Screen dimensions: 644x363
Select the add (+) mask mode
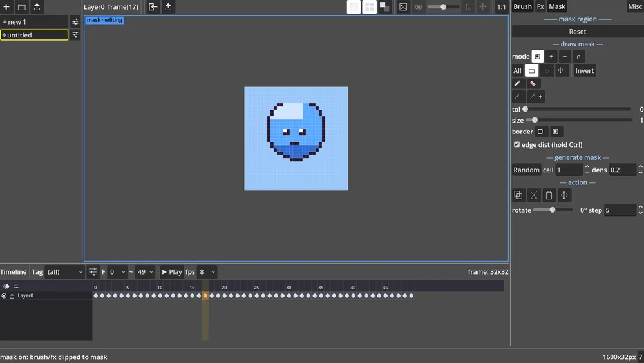click(551, 56)
